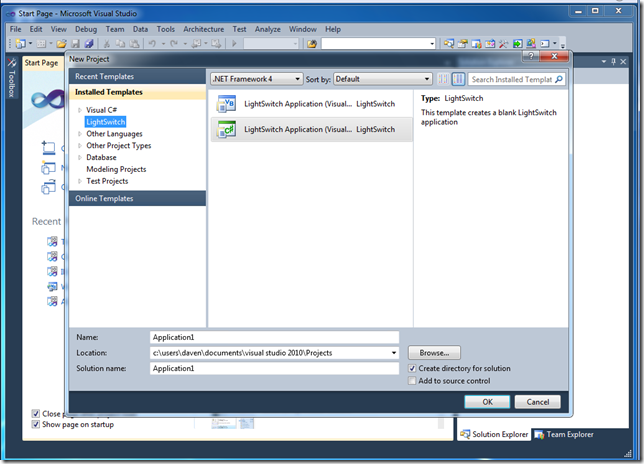Open the Tools menu
644x464 pixels.
166,29
